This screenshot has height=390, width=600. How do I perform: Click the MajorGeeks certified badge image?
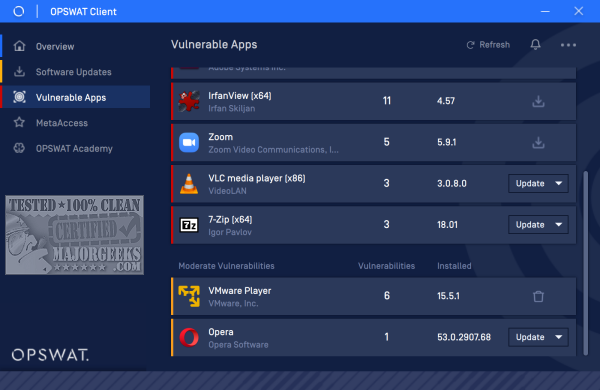point(75,235)
